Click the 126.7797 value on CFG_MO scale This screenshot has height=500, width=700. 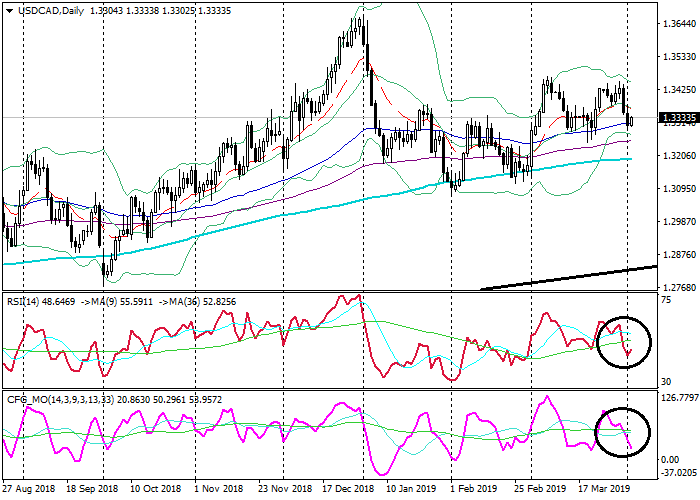click(678, 399)
